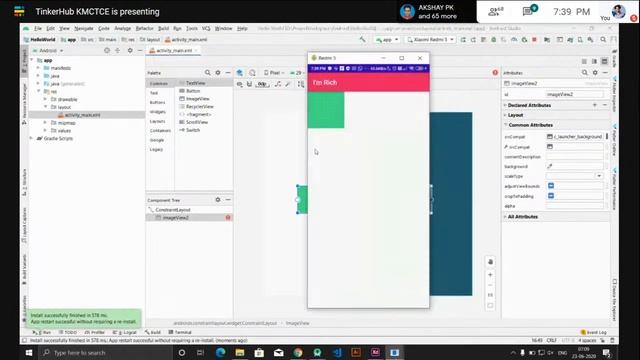Open the File menu

point(38,29)
